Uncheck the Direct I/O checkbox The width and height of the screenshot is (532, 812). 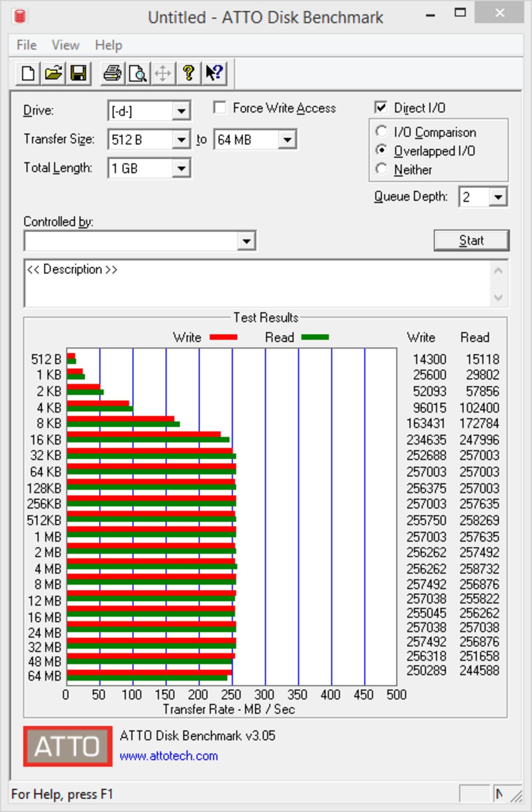[381, 108]
